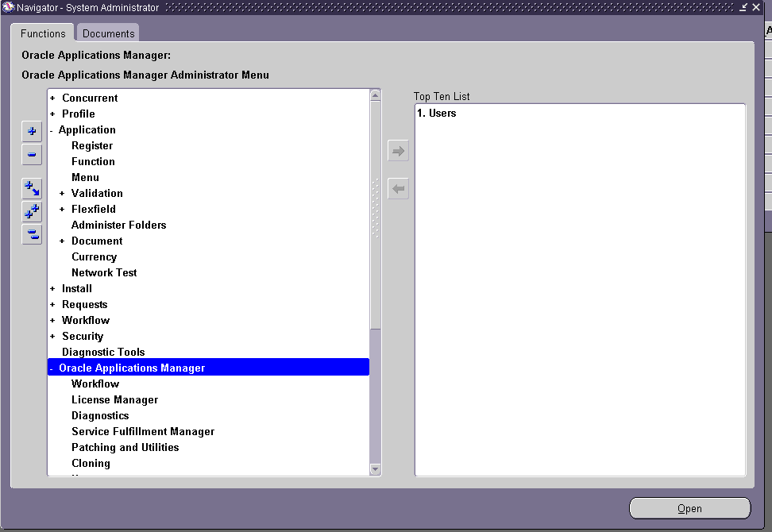Click the Expand All icon button
Viewport: 772px width, 532px height.
click(32, 211)
